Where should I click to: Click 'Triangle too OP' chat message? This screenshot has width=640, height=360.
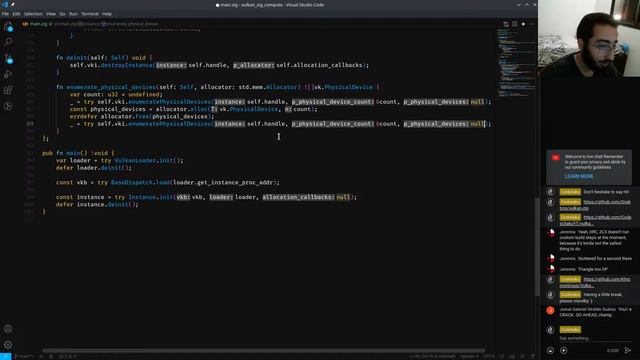pos(593,269)
